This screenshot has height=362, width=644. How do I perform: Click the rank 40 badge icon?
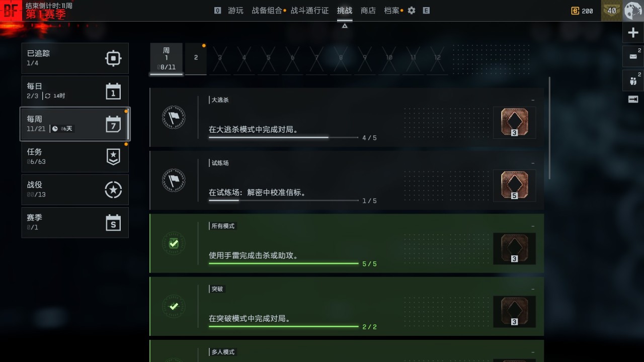click(612, 11)
